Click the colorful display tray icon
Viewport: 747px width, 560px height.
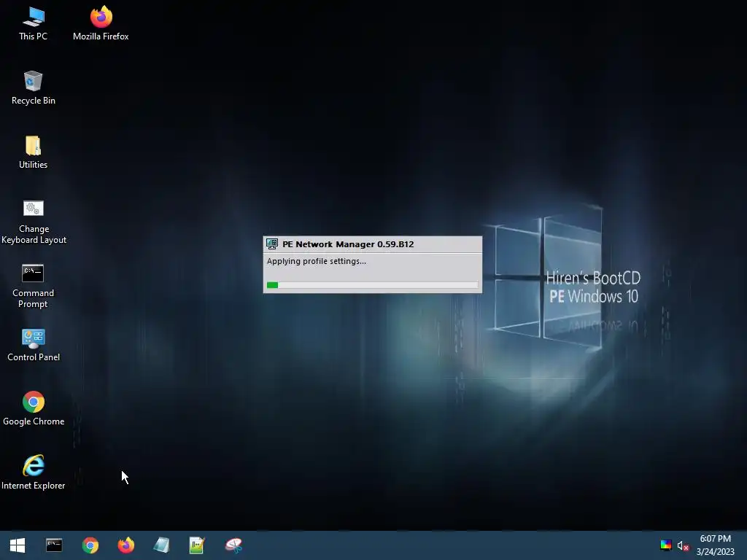665,545
